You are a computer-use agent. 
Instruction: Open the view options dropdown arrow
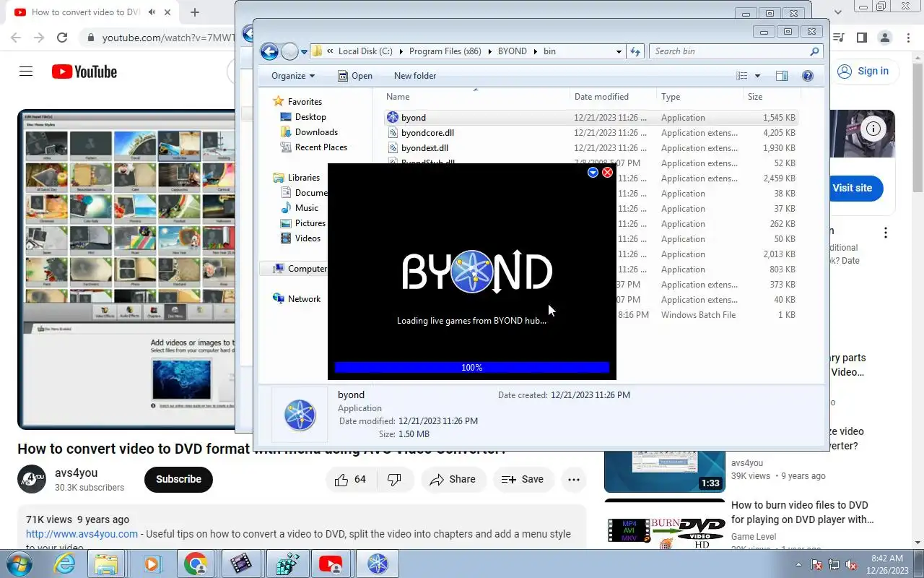[757, 76]
